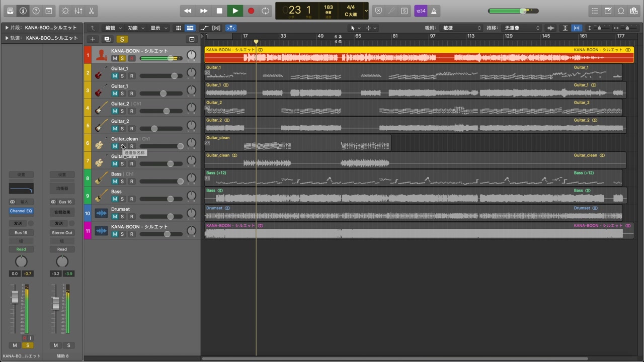
Task: Toggle the Flex bowtie icon
Action: (x=216, y=28)
